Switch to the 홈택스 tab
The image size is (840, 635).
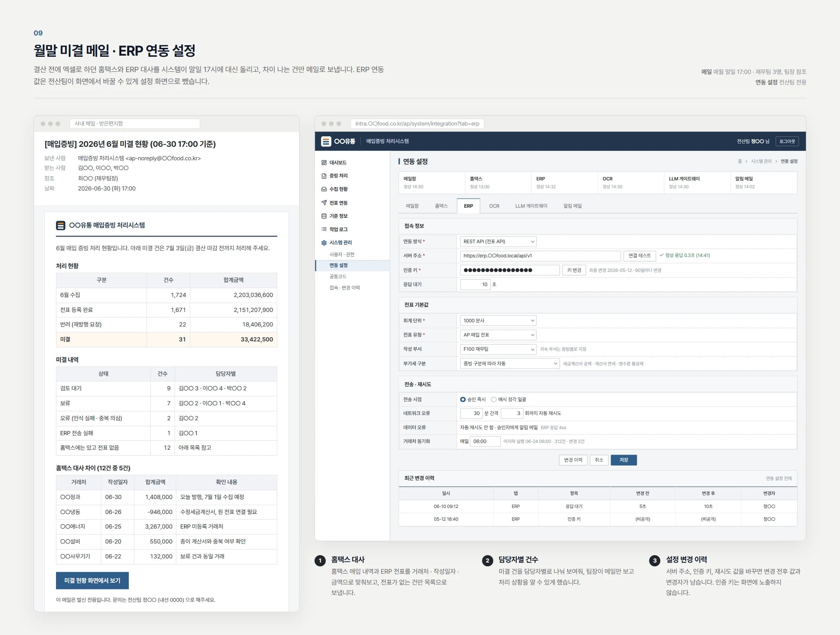pyautogui.click(x=441, y=206)
